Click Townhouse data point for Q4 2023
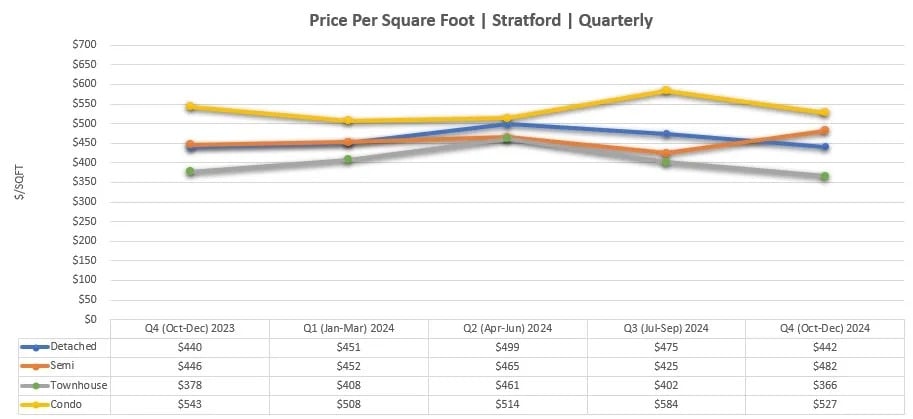 (190, 172)
